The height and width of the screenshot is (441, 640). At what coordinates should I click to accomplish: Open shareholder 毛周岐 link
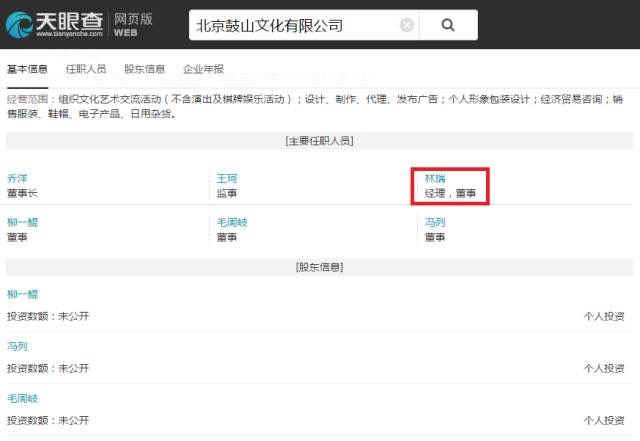tap(22, 399)
